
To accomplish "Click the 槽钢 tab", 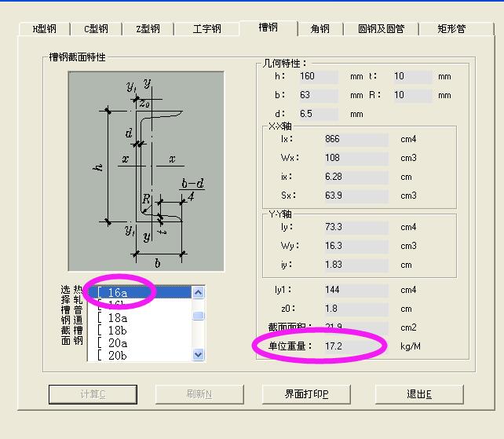I will pos(268,27).
